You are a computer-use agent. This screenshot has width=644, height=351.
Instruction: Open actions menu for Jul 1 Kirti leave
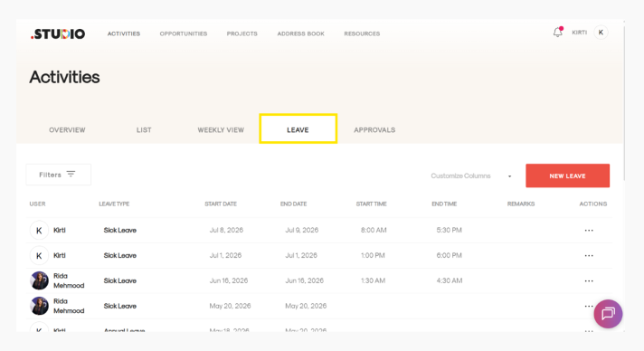[x=589, y=256]
